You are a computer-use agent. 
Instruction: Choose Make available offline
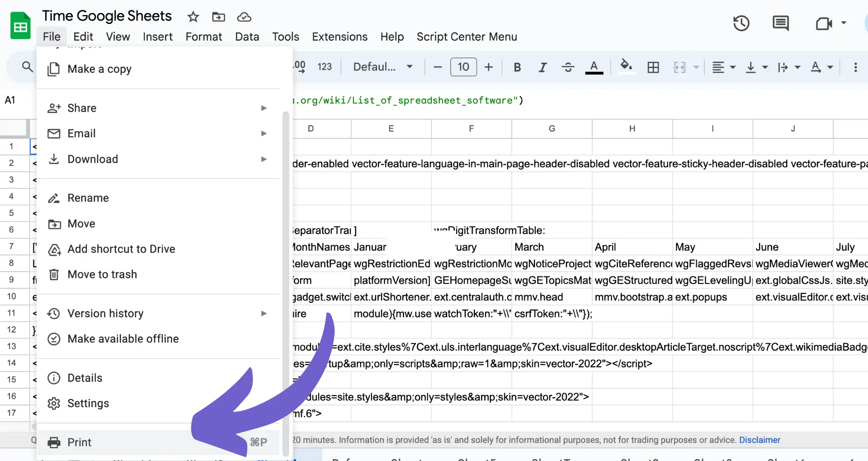158,339
